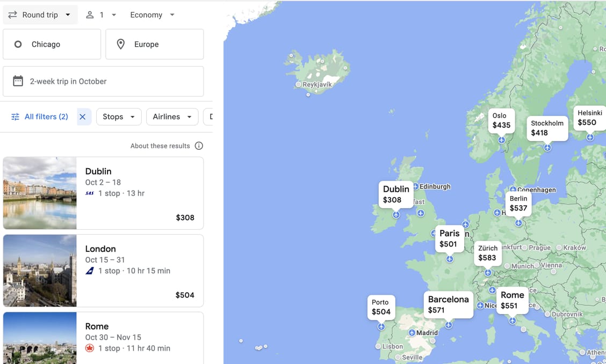Edit the Europe destination field

pyautogui.click(x=155, y=44)
